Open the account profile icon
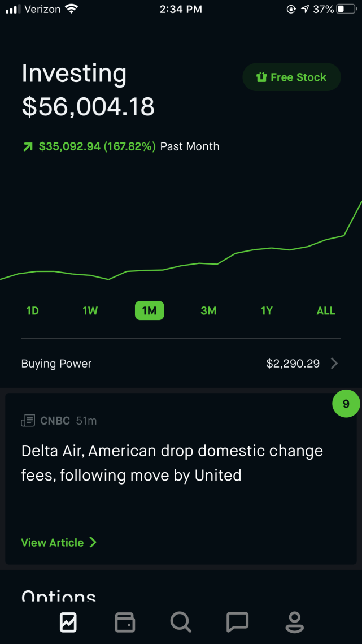Viewport: 362px width, 644px height. (x=294, y=623)
